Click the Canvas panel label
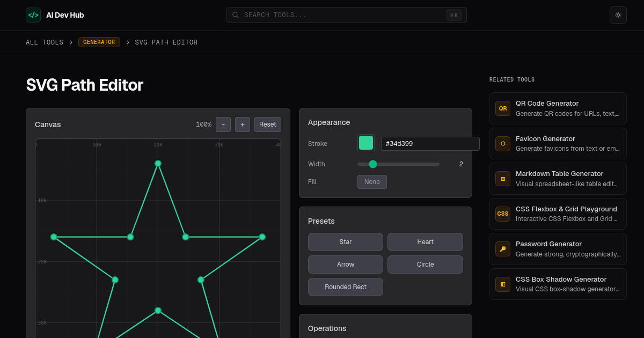This screenshot has height=338, width=644. [x=48, y=124]
